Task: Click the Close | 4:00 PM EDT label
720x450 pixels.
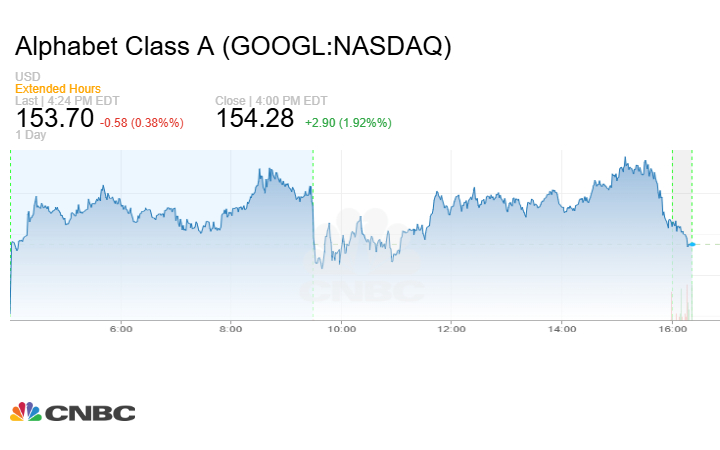Action: [x=269, y=101]
